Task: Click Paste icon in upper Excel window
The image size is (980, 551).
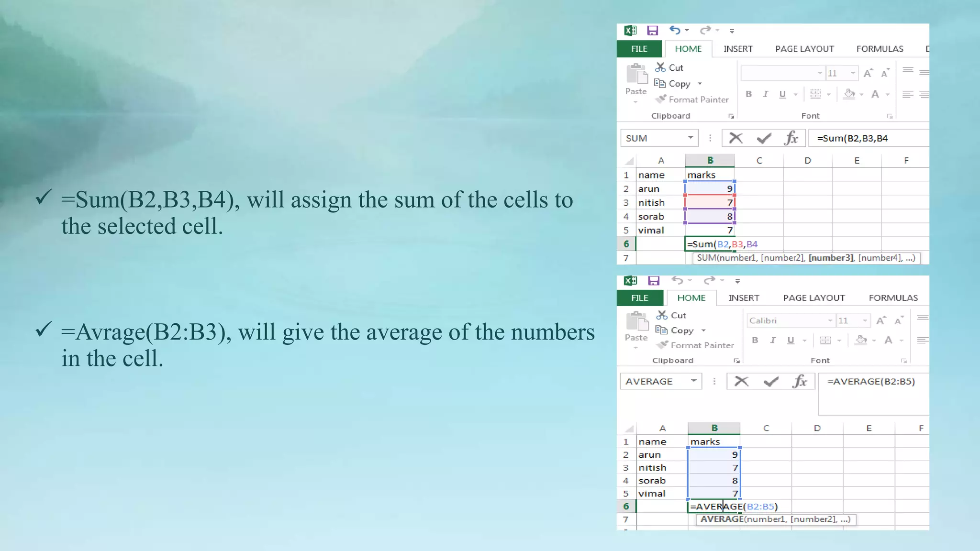Action: click(x=636, y=74)
